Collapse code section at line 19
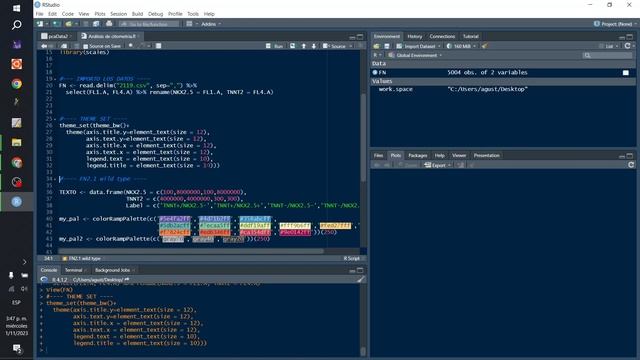 pos(56,79)
